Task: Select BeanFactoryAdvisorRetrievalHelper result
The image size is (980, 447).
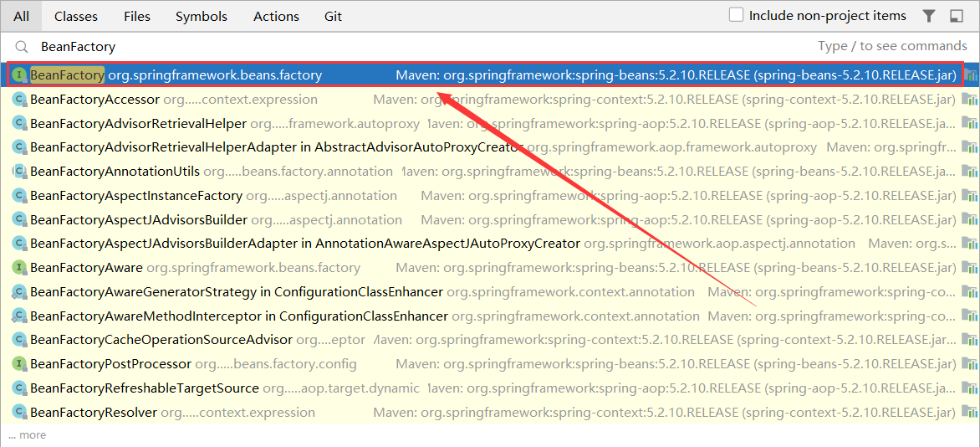Action: coord(490,123)
